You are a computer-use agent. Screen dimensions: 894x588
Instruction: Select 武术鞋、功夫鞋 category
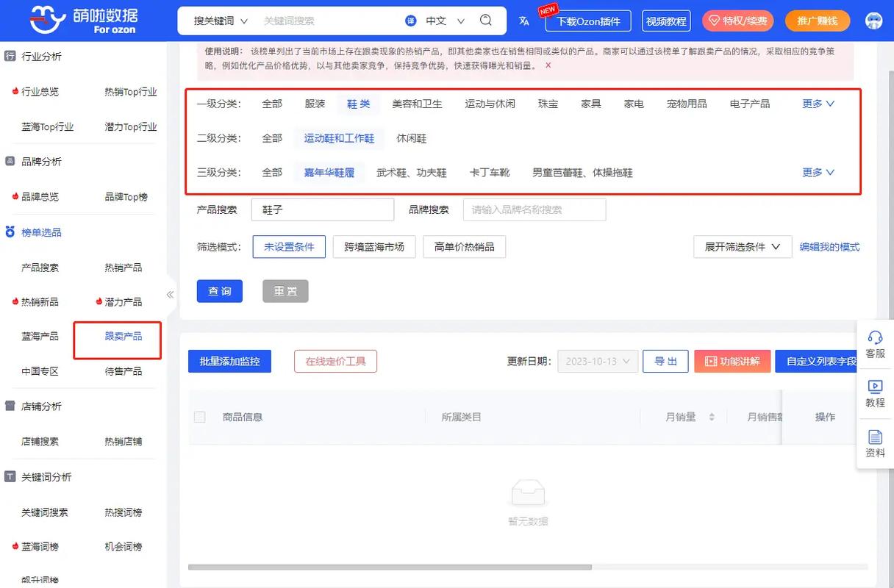pos(412,173)
